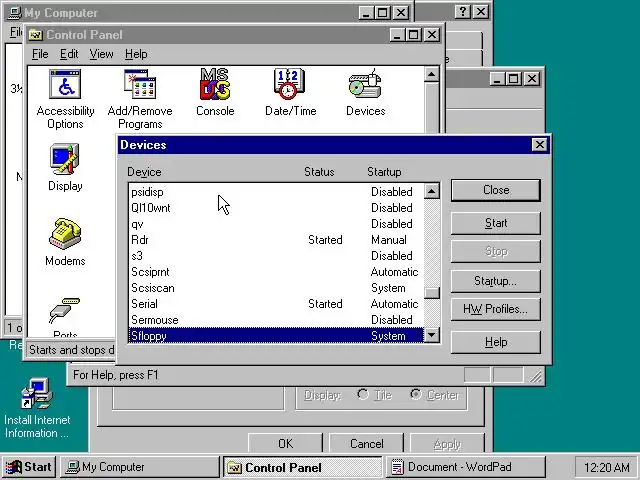Open the Edit menu in Control Panel
The width and height of the screenshot is (640, 480).
coord(69,54)
